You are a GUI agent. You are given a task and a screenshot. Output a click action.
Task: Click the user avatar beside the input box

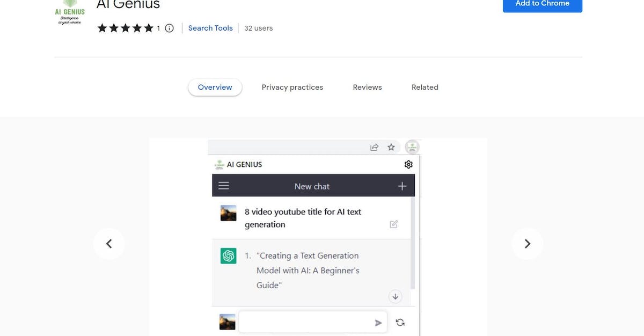(x=228, y=322)
